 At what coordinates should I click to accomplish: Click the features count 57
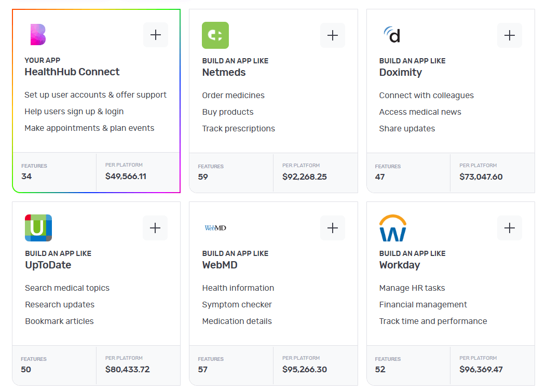pos(203,369)
